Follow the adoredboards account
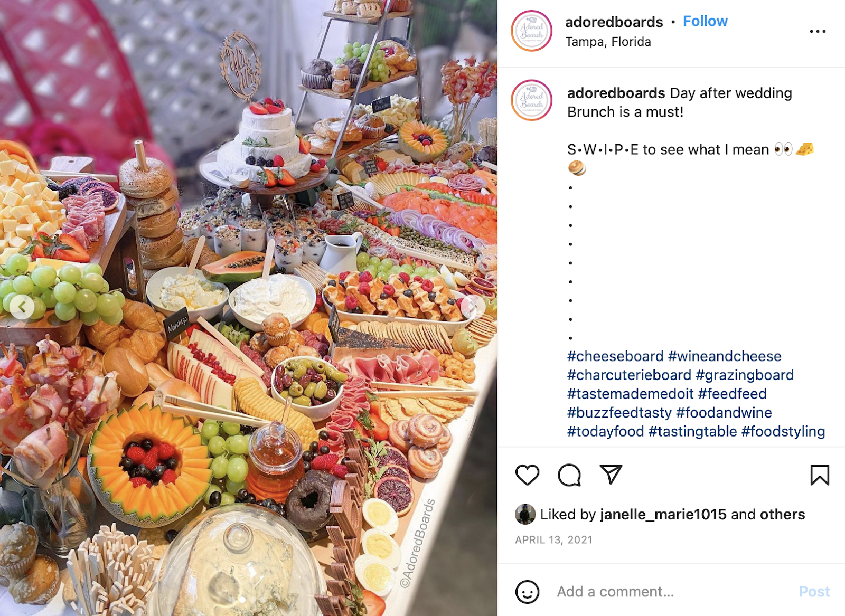The image size is (845, 616). pos(705,21)
